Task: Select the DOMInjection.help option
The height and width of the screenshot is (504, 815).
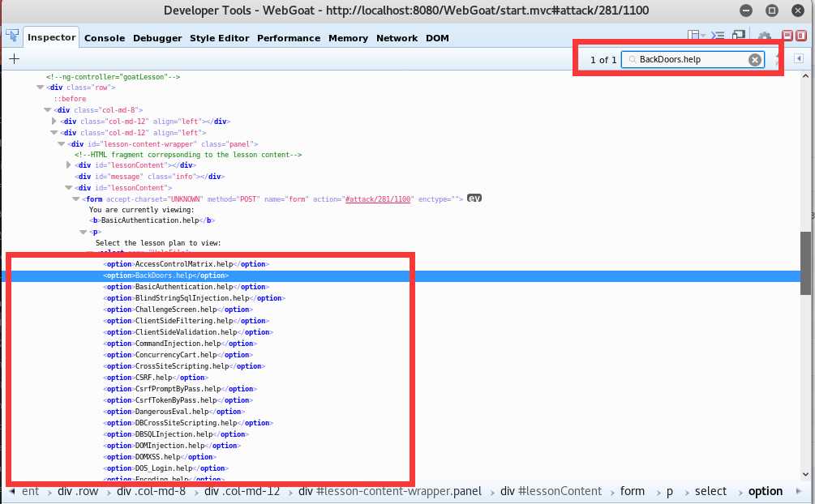Action: 172,446
